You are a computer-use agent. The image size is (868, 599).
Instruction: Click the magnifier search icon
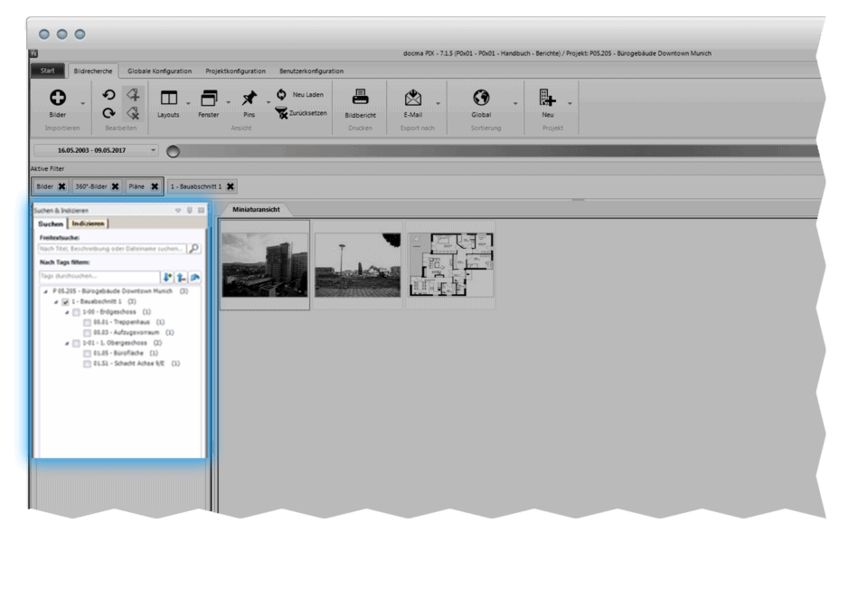click(194, 249)
